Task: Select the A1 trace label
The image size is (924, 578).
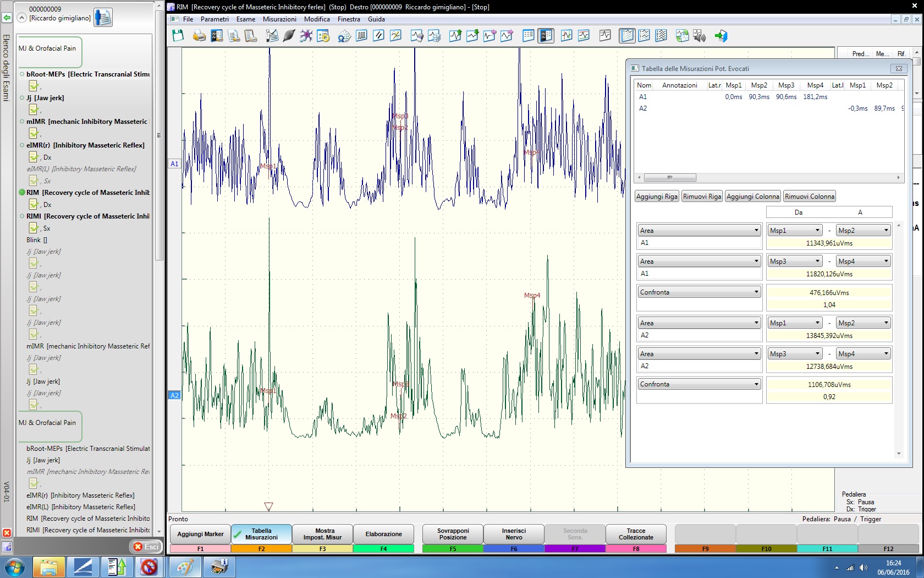Action: [x=174, y=164]
